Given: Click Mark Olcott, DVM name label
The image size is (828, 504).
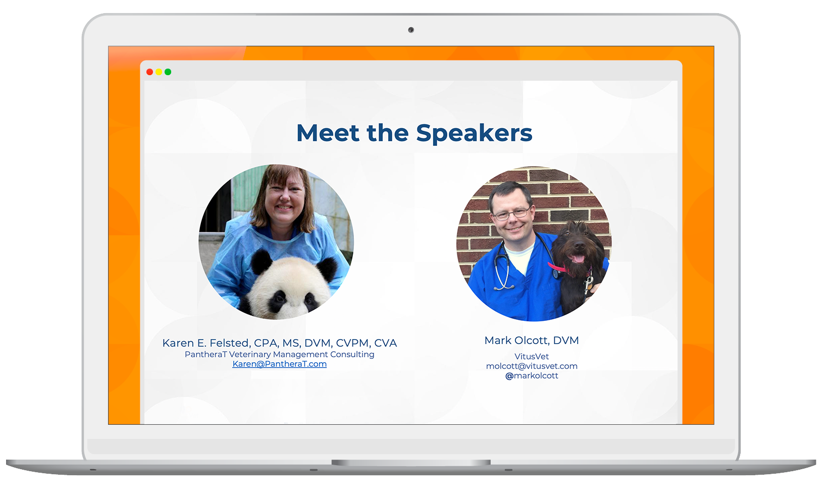Looking at the screenshot, I should pyautogui.click(x=531, y=341).
